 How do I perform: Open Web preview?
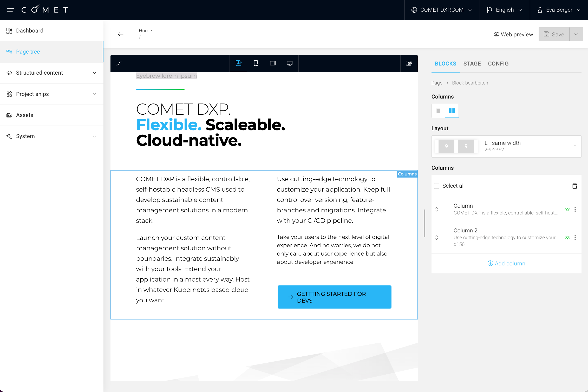(513, 34)
